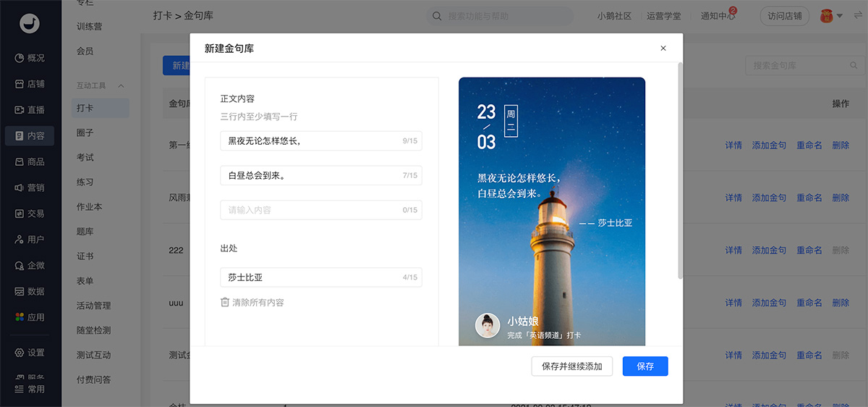Image resolution: width=868 pixels, height=407 pixels.
Task: Go to 数据 data analytics icon
Action: pyautogui.click(x=20, y=291)
